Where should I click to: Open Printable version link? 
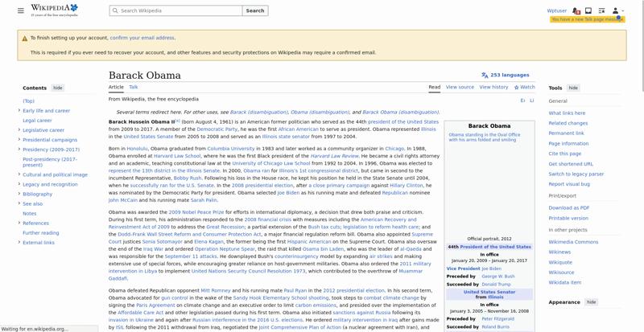coord(568,219)
